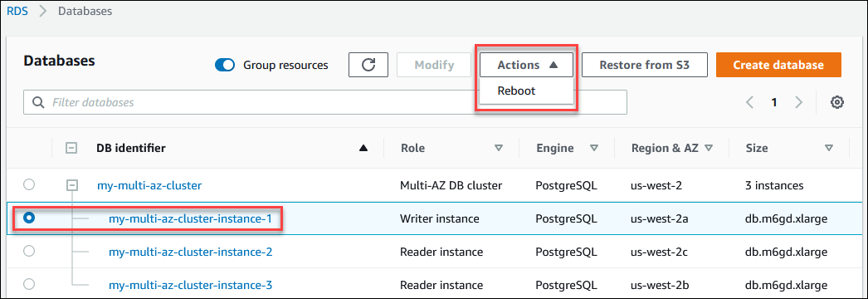Viewport: 868px width, 299px height.
Task: Click the search magnifier icon
Action: tap(38, 102)
